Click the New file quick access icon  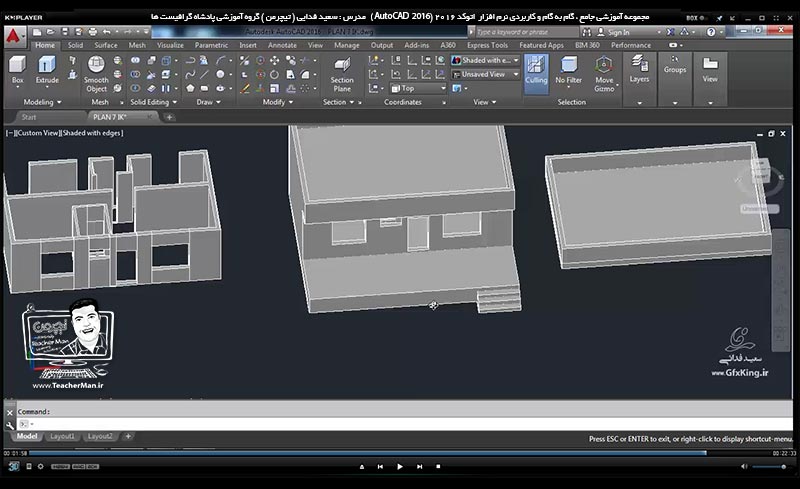[37, 32]
